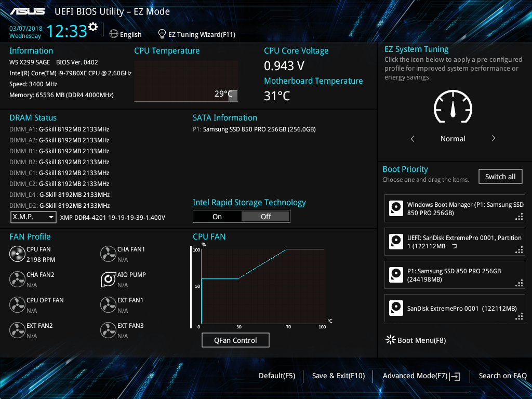Screen dimensions: 532x399
Task: Click DIMM_B2 G-Skill 8192MB row
Action: pos(59,162)
